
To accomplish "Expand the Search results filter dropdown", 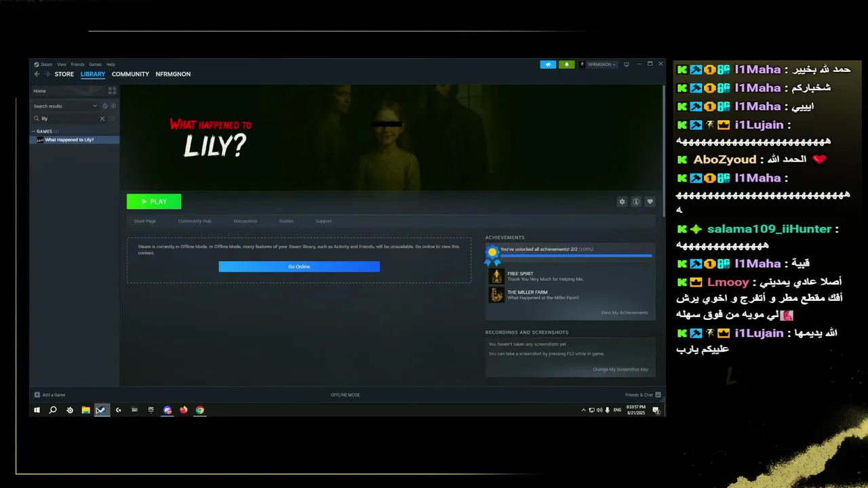I will click(95, 106).
